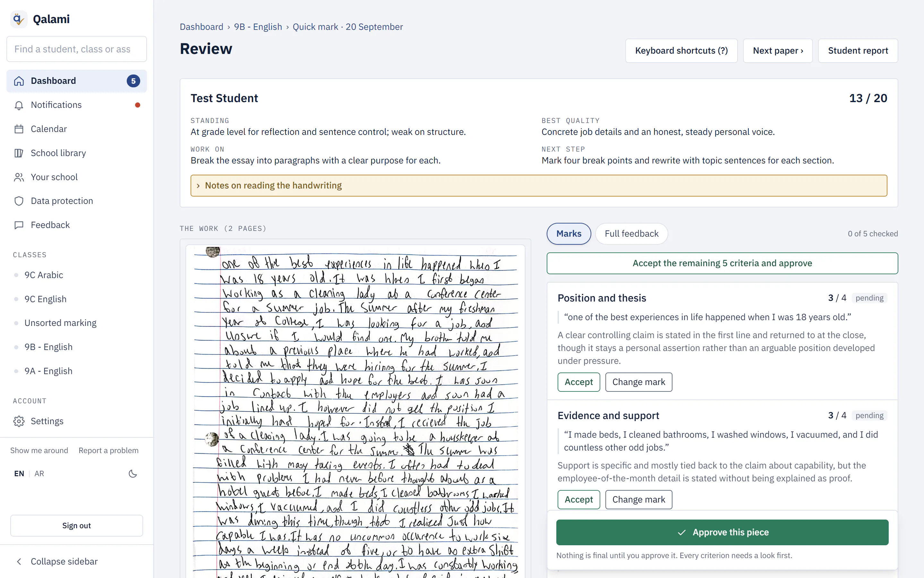This screenshot has width=924, height=578.
Task: Open the 9B - English sidebar class
Action: (x=48, y=347)
